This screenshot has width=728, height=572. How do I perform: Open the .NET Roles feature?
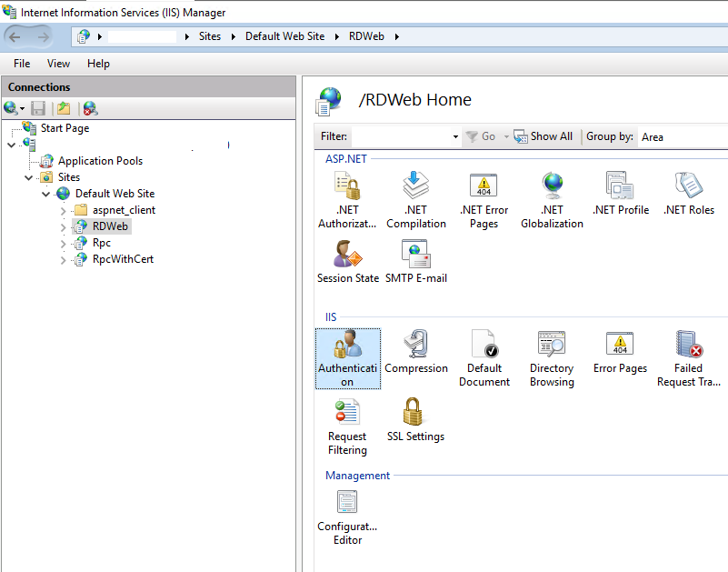(689, 195)
